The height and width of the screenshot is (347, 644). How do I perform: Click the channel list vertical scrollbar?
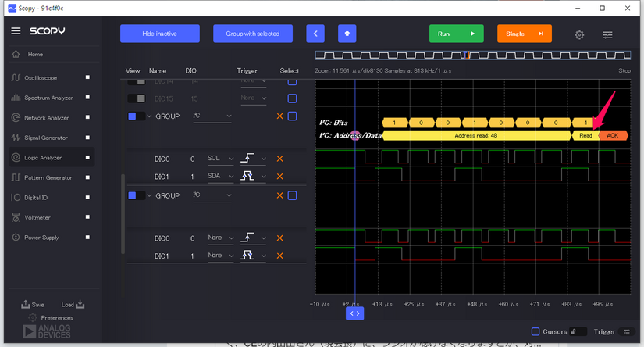point(123,214)
